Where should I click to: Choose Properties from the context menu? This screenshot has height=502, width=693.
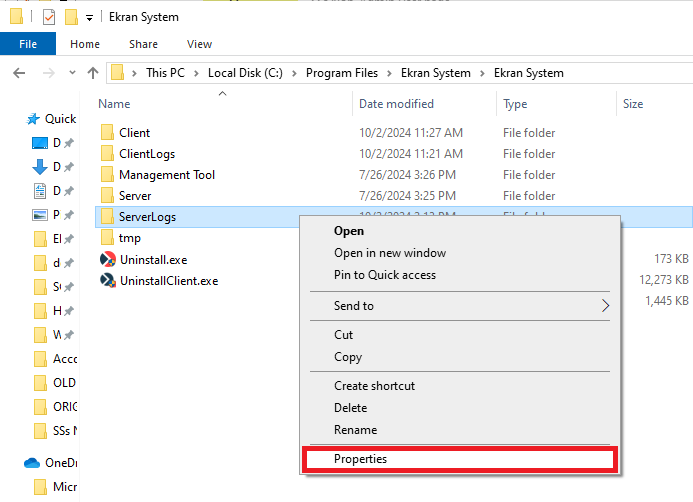360,460
